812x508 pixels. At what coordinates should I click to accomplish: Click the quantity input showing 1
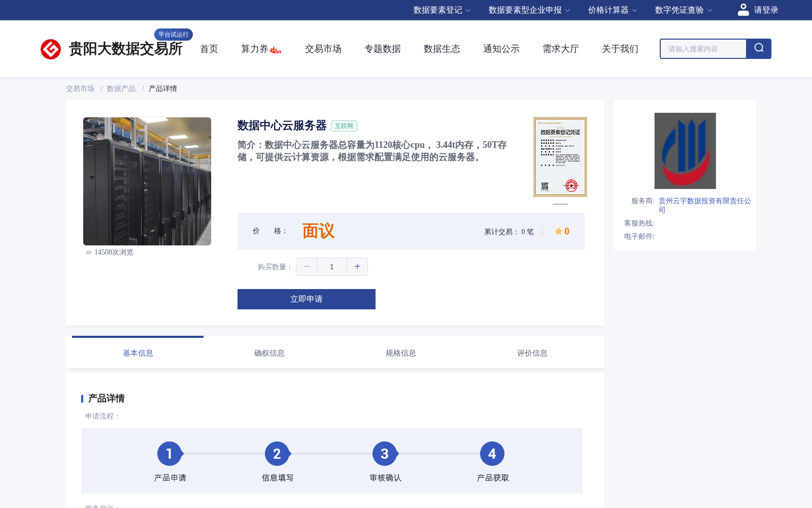[x=332, y=267]
